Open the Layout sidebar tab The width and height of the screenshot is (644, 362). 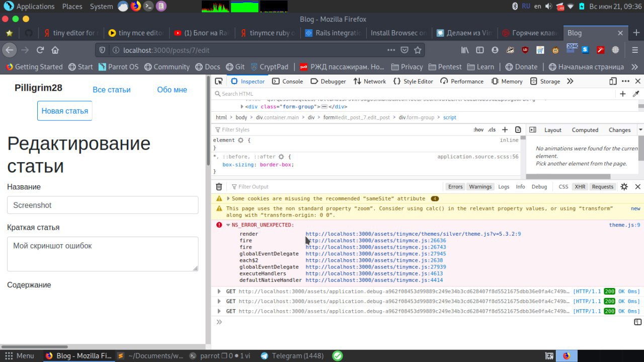point(552,130)
